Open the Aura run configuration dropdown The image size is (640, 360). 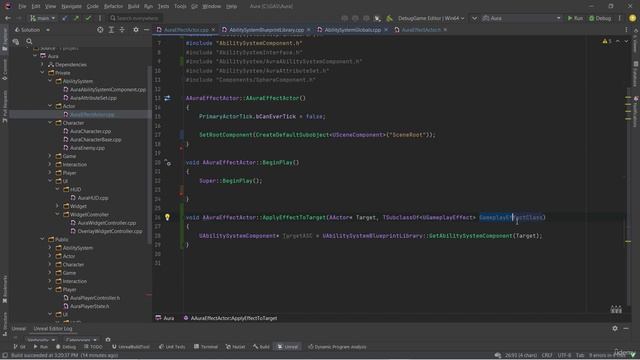(x=521, y=18)
